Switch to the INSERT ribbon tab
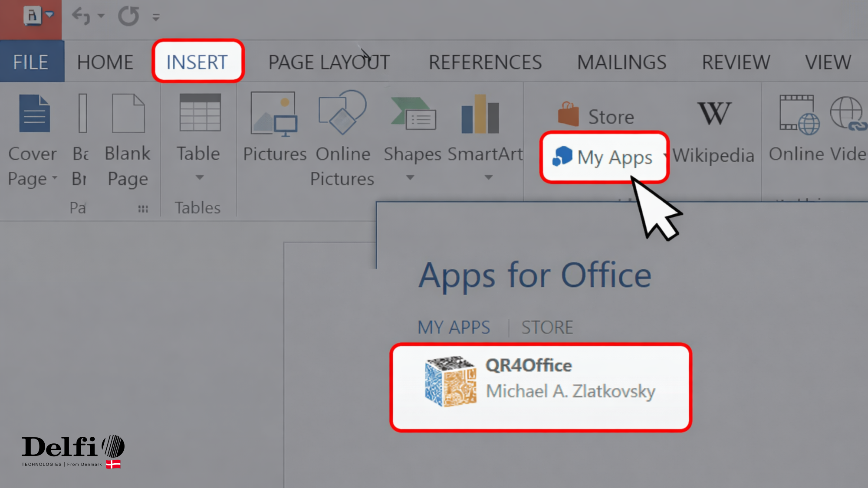 pyautogui.click(x=197, y=62)
